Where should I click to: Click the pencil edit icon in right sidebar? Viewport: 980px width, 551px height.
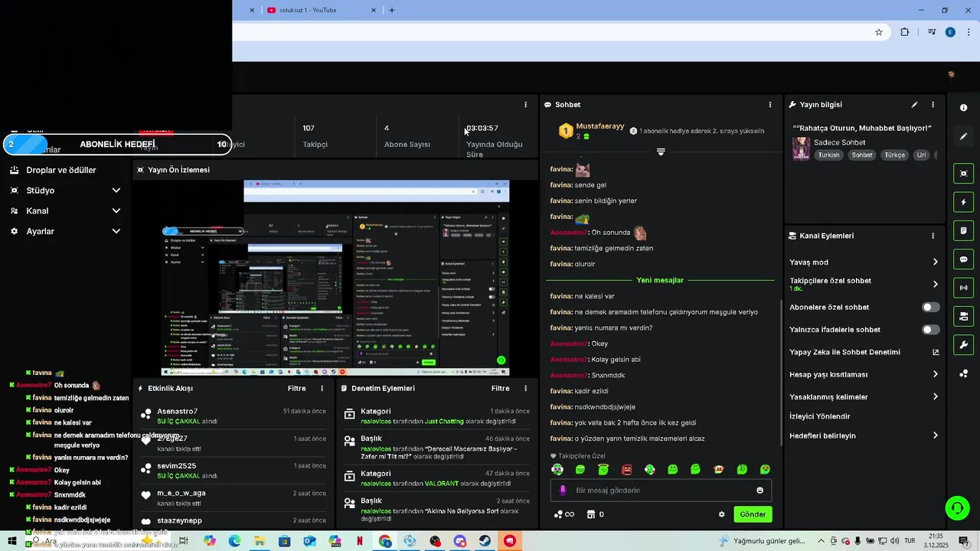(964, 136)
